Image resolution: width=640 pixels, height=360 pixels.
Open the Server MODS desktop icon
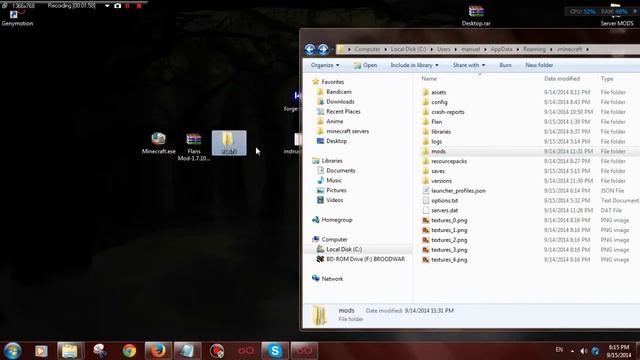tap(617, 16)
